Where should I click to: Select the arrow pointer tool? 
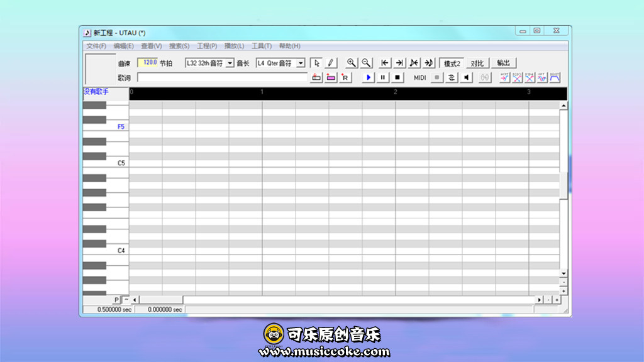coord(316,63)
